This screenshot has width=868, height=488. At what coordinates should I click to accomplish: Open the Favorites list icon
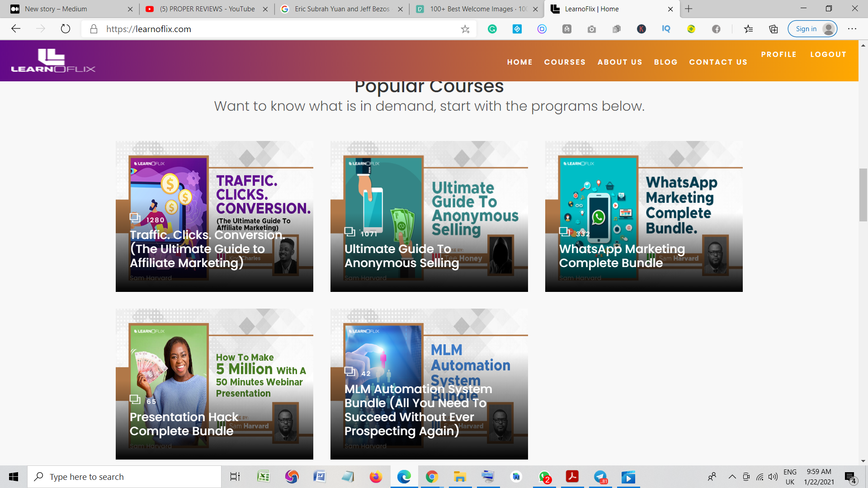(749, 29)
